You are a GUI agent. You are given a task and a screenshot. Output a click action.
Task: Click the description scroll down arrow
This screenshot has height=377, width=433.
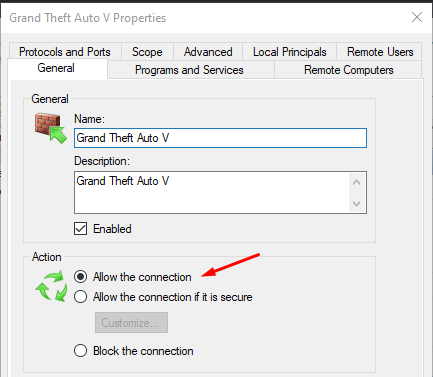[356, 203]
